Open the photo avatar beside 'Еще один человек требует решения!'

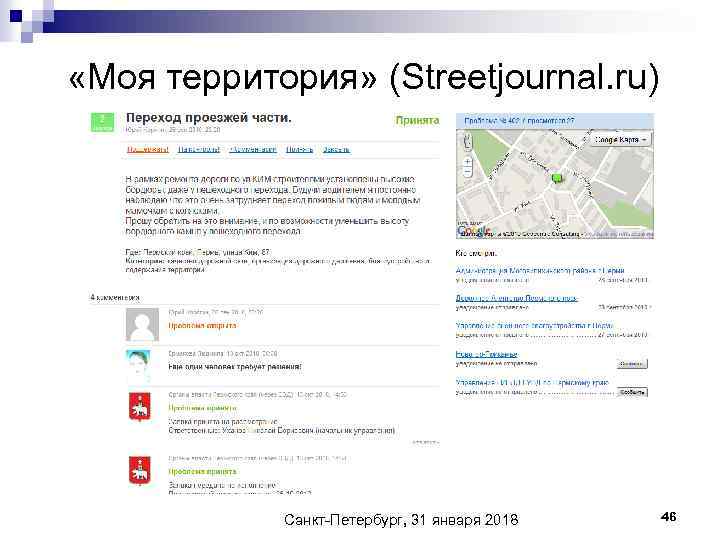[138, 366]
